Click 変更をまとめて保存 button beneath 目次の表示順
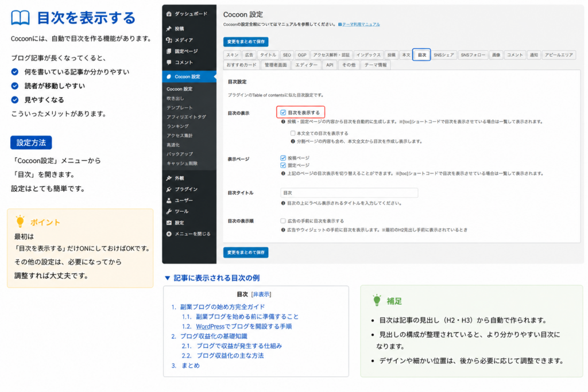588x392 pixels. coord(246,252)
